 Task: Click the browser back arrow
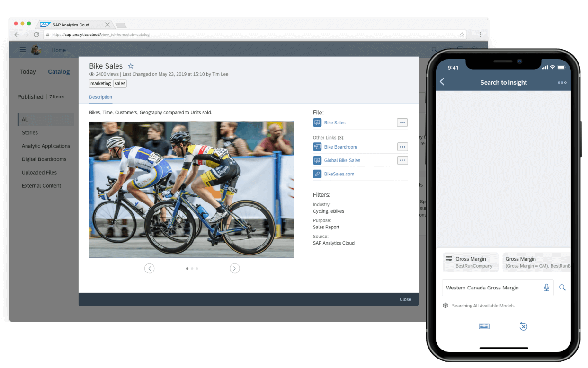pyautogui.click(x=17, y=35)
